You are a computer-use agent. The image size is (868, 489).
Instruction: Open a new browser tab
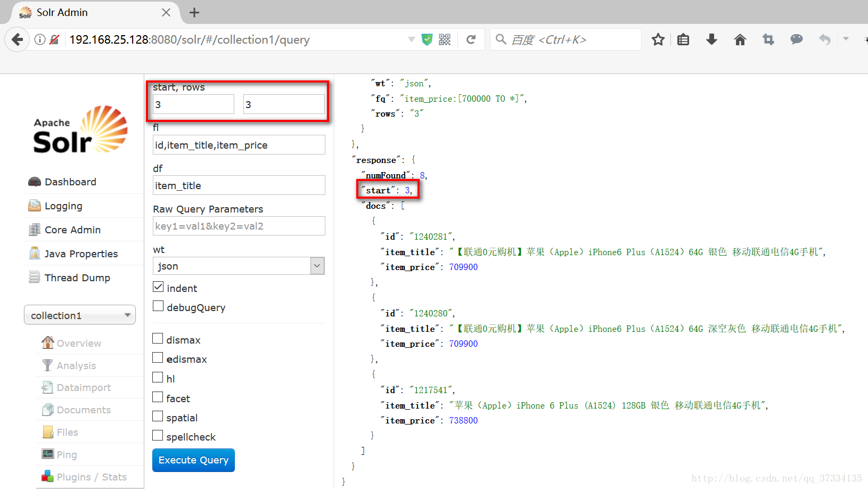point(194,12)
